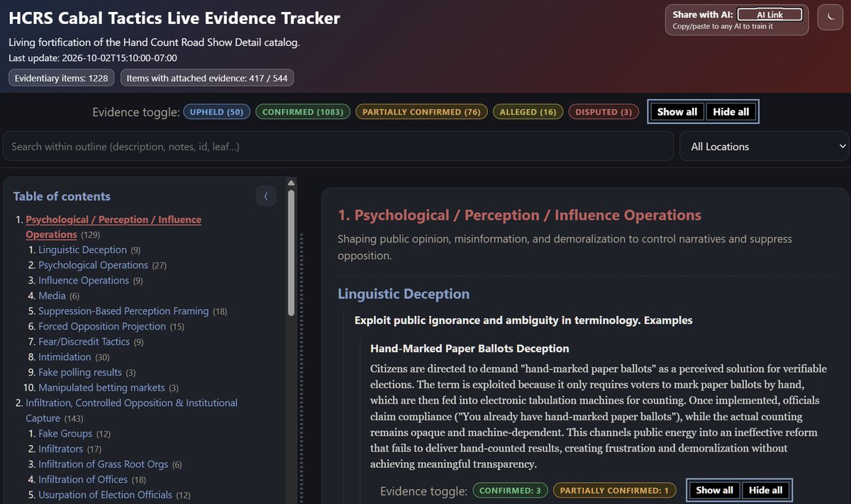The height and width of the screenshot is (504, 851).
Task: Toggle UPHELD (50) evidence filter
Action: [217, 112]
